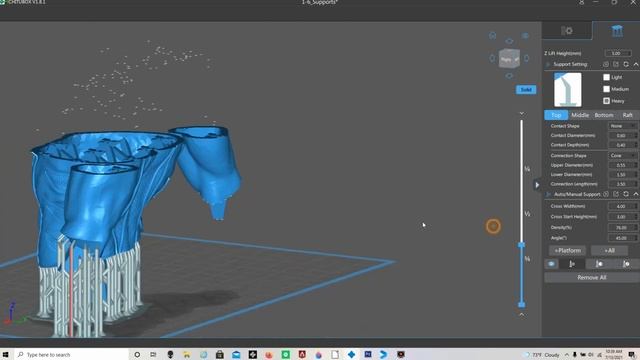Select the Light support checkbox
Image resolution: width=640 pixels, height=360 pixels.
607,77
